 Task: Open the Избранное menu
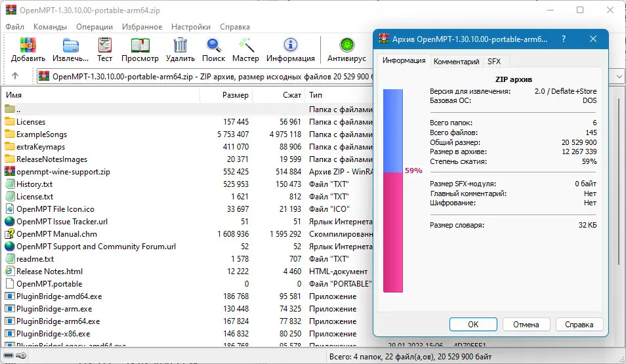(142, 27)
